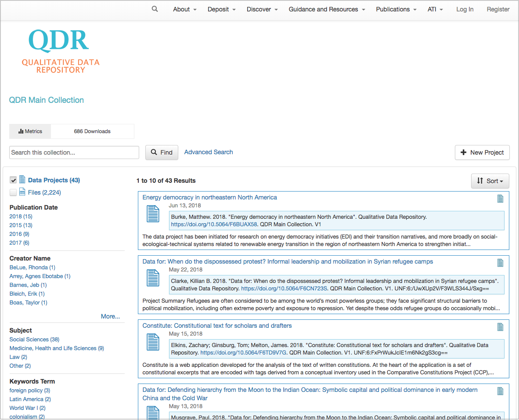The image size is (519, 420).
Task: Open QDR Main Collection title link
Action: 47,100
